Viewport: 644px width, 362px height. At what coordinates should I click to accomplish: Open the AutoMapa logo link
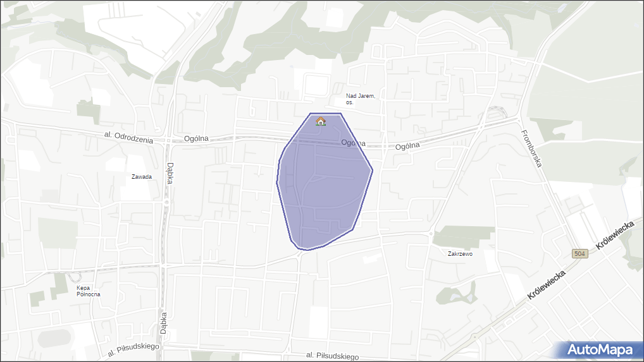(x=600, y=349)
